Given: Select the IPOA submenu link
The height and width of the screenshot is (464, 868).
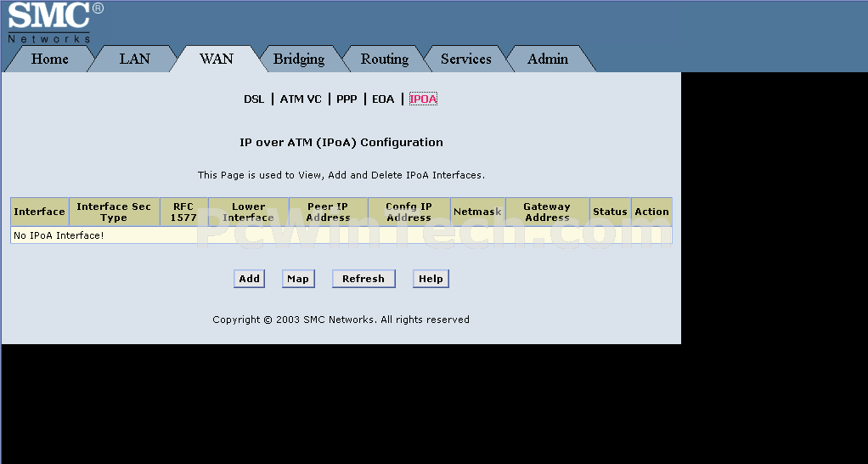Looking at the screenshot, I should tap(424, 99).
